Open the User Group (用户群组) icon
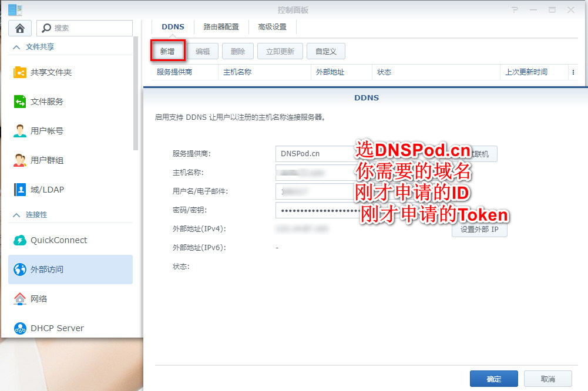The image size is (588, 391). 20,160
